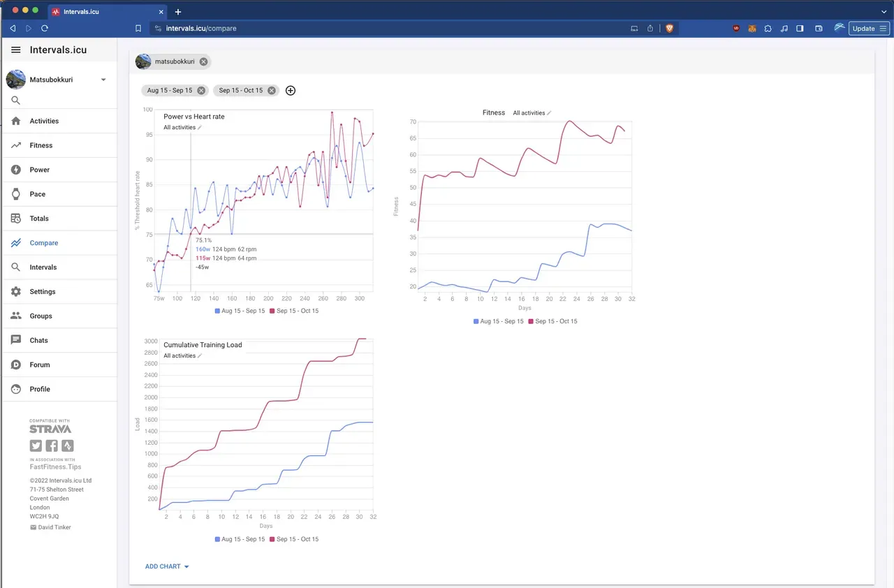This screenshot has width=894, height=588.
Task: Open Totals in the sidebar
Action: coord(39,219)
